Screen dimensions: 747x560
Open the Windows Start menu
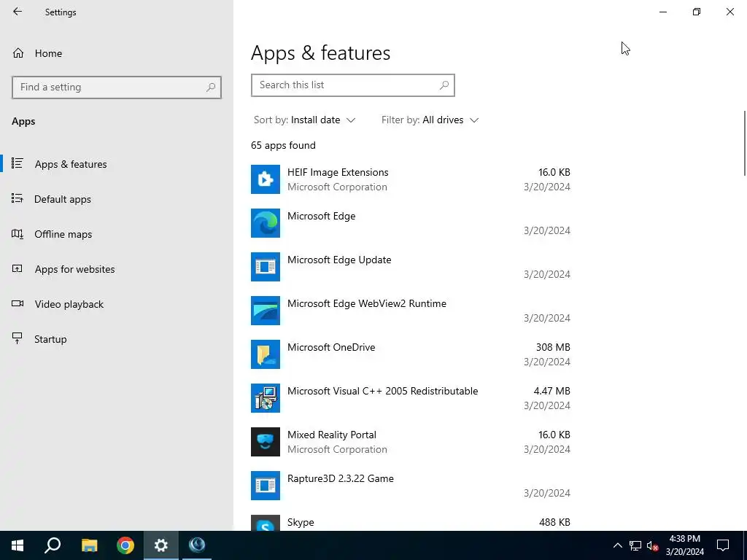coord(18,545)
